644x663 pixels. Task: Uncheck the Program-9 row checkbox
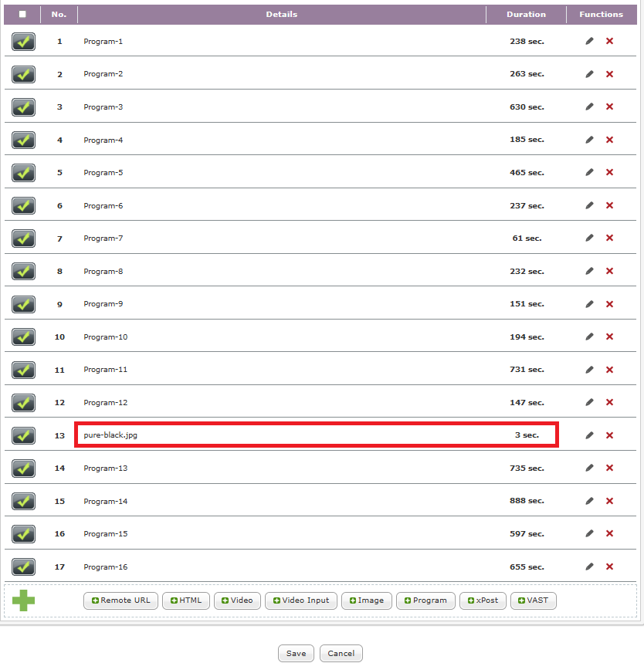[x=23, y=304]
